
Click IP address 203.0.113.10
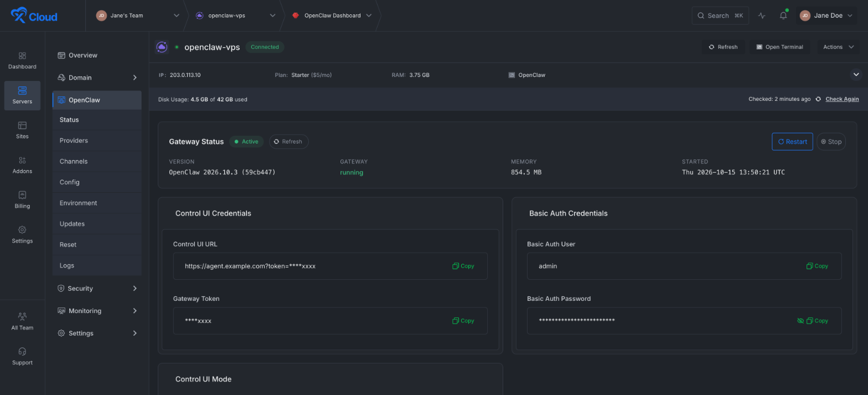185,75
